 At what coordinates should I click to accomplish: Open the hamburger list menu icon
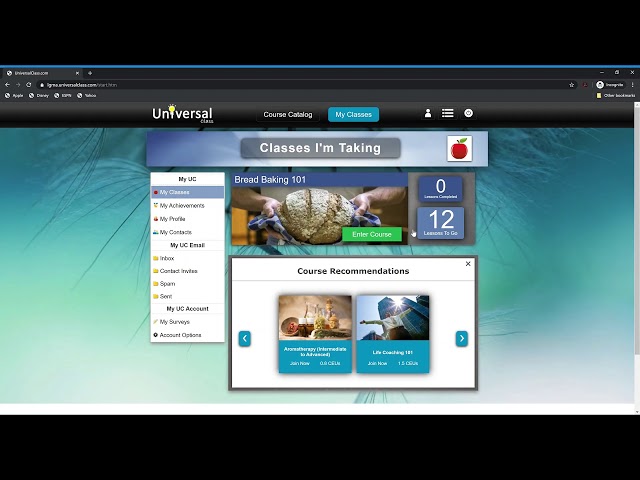click(x=447, y=113)
